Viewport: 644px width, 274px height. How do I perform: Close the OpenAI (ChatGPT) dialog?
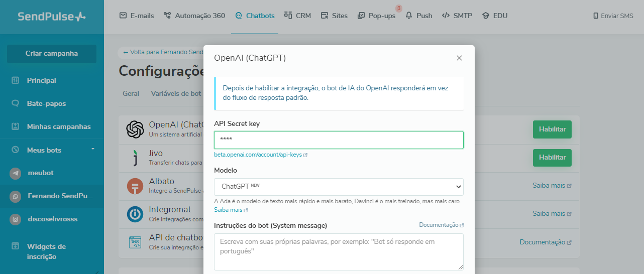(x=459, y=58)
